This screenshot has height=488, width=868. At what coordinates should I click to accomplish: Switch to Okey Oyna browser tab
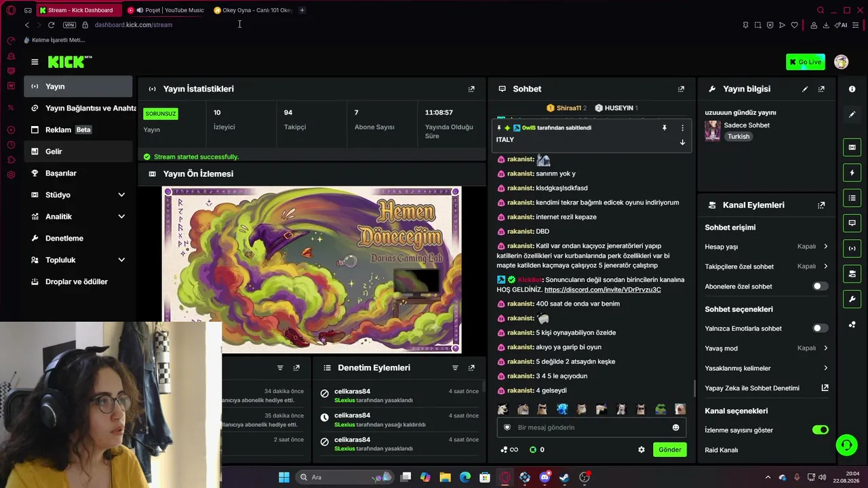[252, 10]
